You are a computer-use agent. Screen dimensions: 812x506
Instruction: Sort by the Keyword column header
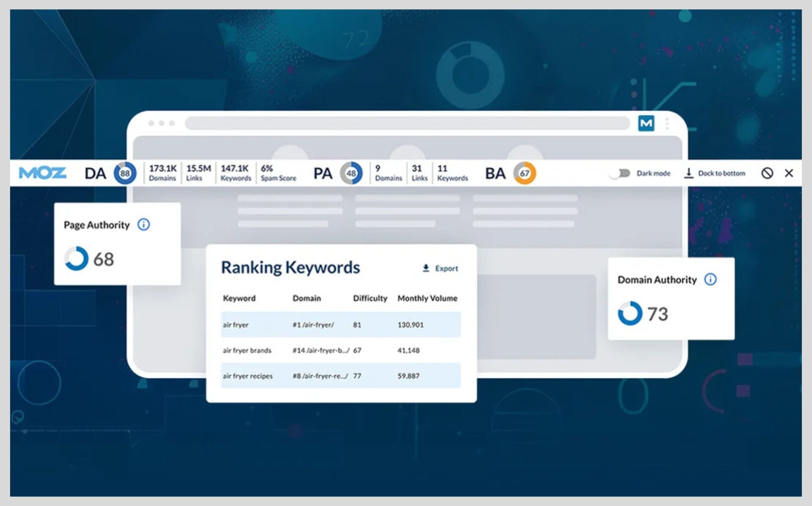(239, 298)
